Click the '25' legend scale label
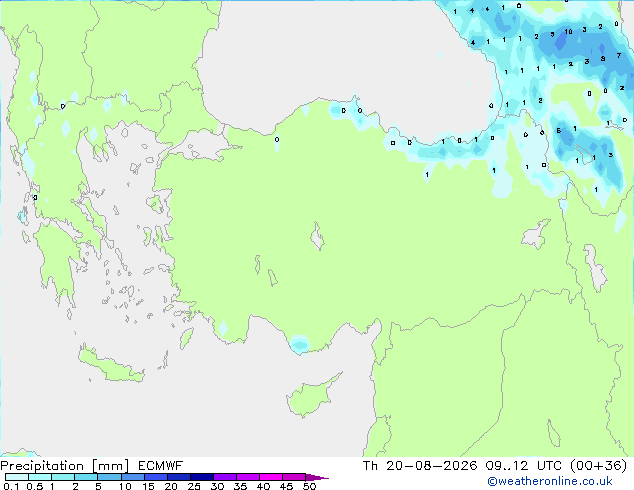634x490 pixels. tap(194, 486)
